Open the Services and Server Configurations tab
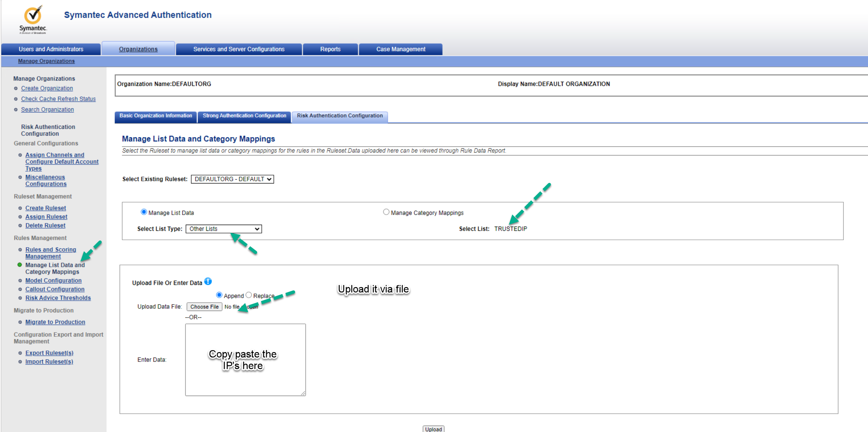Image resolution: width=868 pixels, height=432 pixels. click(x=238, y=49)
